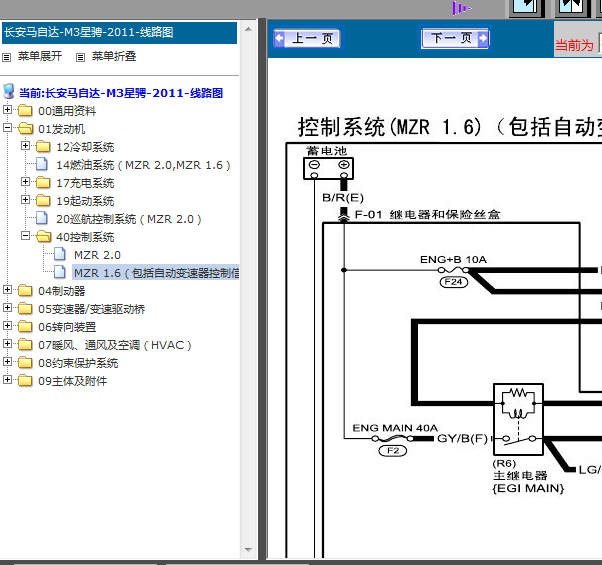
Task: Expand the 09主体及附件 folder
Action: point(7,380)
